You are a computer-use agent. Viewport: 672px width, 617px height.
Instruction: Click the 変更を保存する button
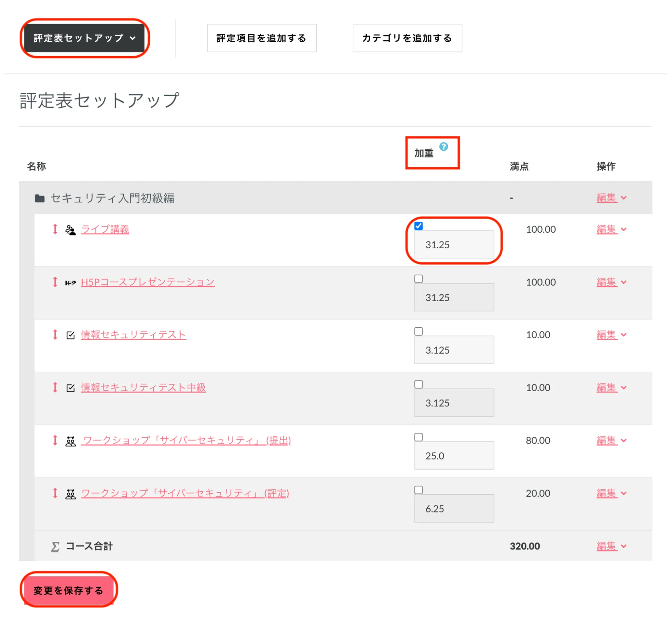click(69, 590)
